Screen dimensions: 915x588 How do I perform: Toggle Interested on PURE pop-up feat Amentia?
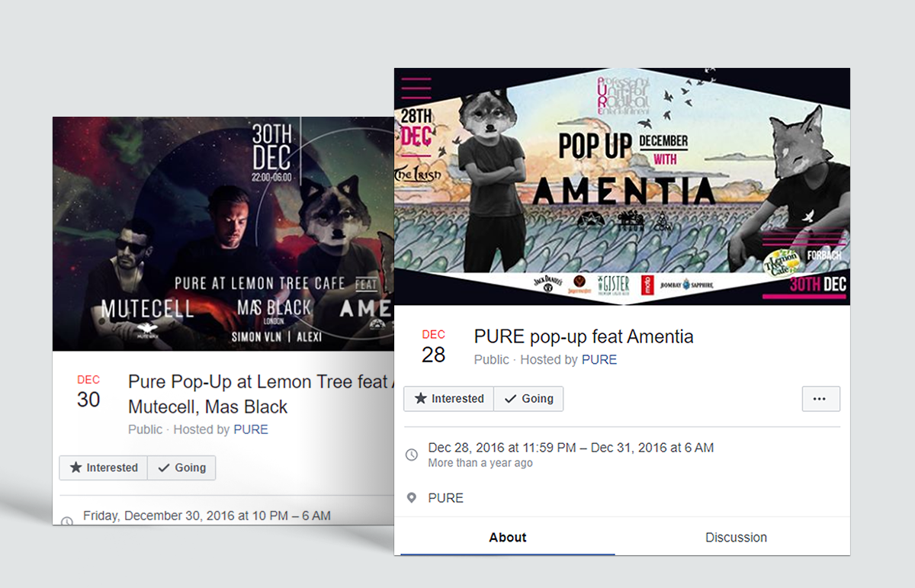tap(449, 399)
